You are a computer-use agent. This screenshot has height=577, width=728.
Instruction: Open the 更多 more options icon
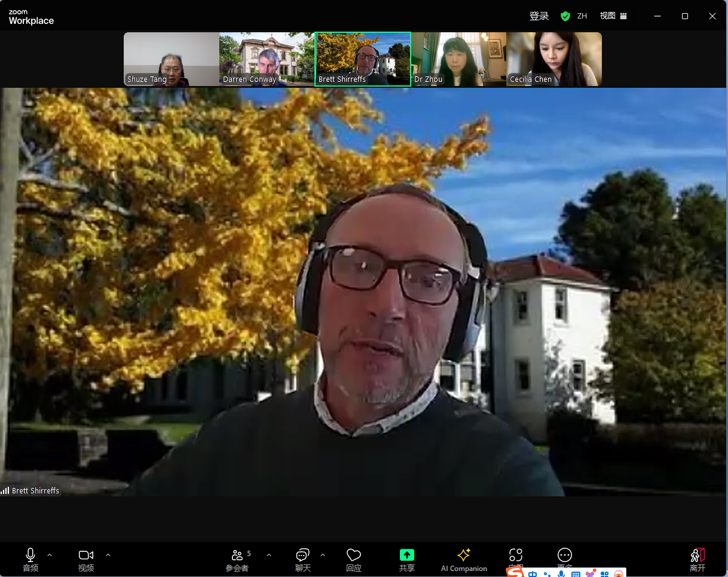pos(564,555)
